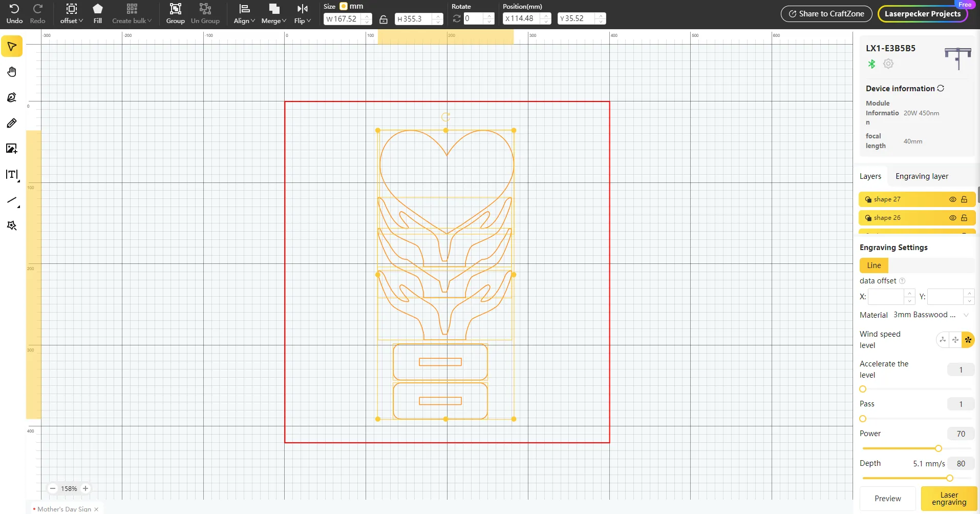Open the Create bulk dropdown
Image resolution: width=980 pixels, height=514 pixels.
(x=132, y=14)
